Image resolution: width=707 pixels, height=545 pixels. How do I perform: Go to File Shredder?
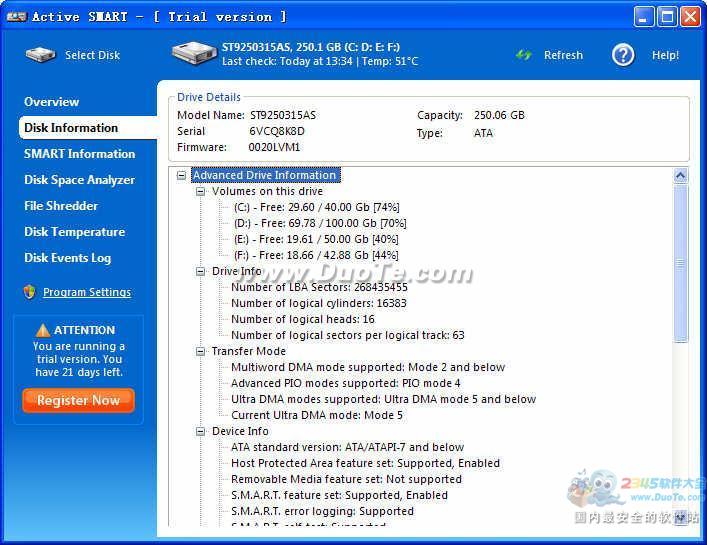pyautogui.click(x=61, y=206)
